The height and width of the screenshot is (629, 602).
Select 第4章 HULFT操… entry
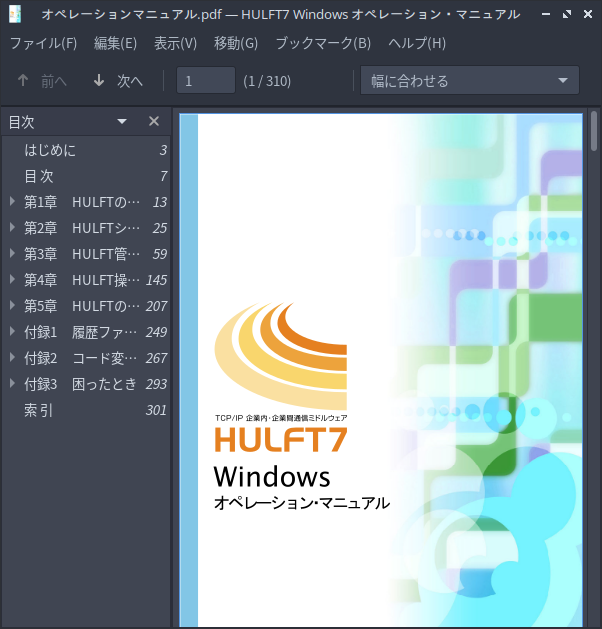coord(86,280)
